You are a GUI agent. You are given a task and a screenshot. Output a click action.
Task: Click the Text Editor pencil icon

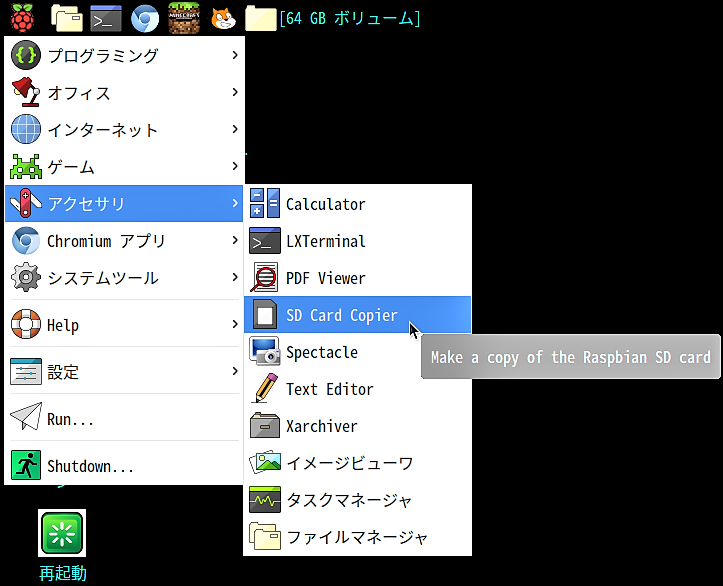click(267, 389)
